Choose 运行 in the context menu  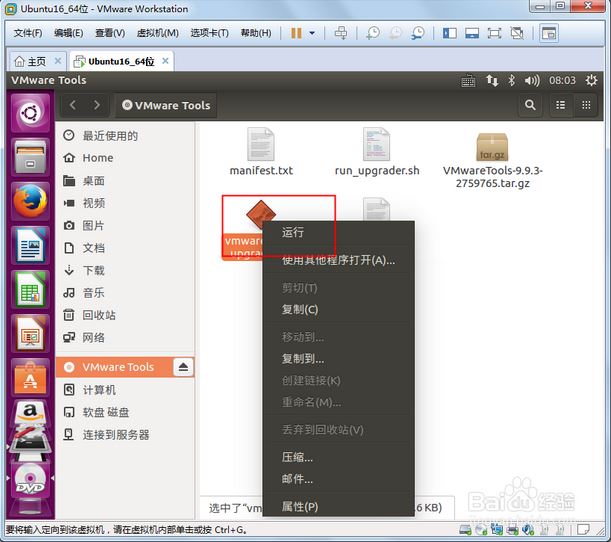tap(338, 233)
